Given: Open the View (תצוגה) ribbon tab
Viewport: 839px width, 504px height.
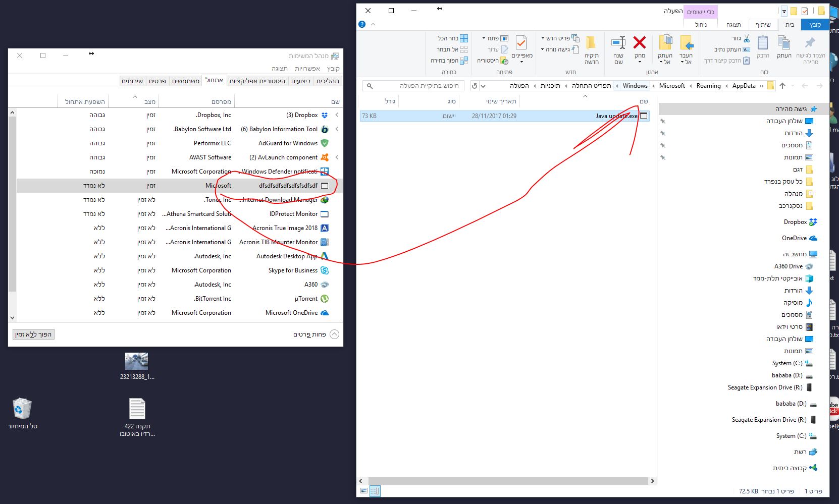Looking at the screenshot, I should tap(733, 25).
